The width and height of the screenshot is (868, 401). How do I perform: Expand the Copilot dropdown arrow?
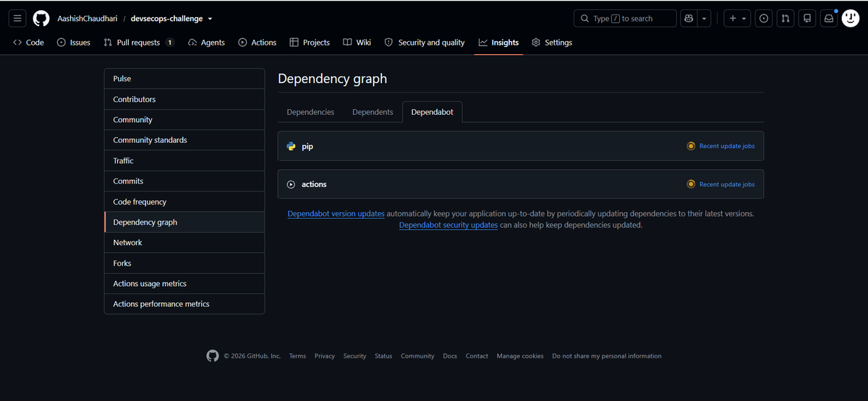tap(705, 18)
